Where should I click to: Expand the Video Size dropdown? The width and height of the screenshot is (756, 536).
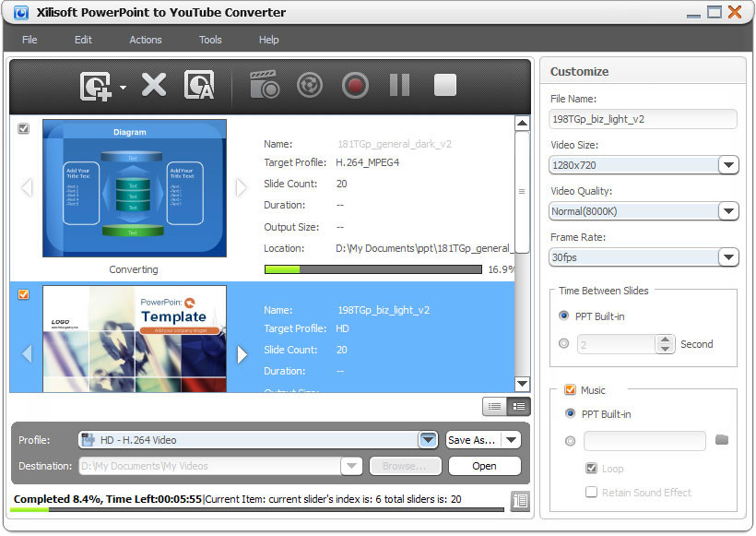(x=728, y=166)
